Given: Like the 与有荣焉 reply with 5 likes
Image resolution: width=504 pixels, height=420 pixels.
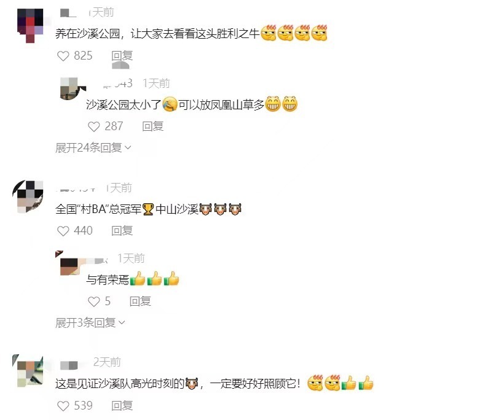Looking at the screenshot, I should (x=94, y=302).
